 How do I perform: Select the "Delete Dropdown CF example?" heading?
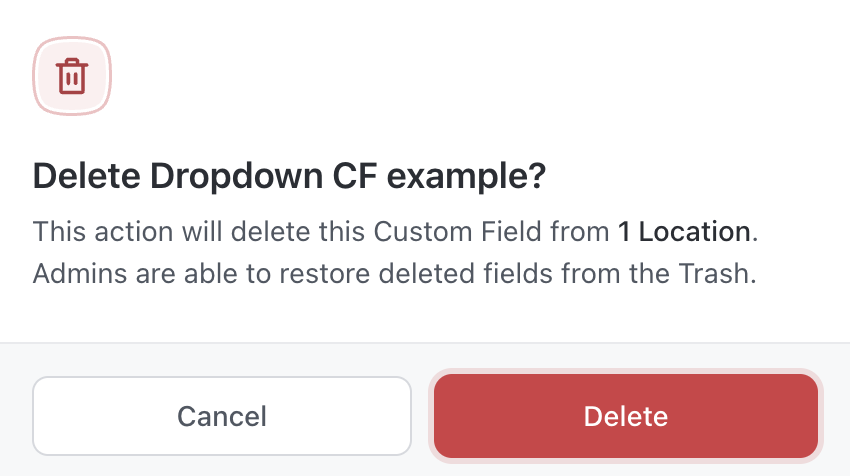tap(289, 177)
